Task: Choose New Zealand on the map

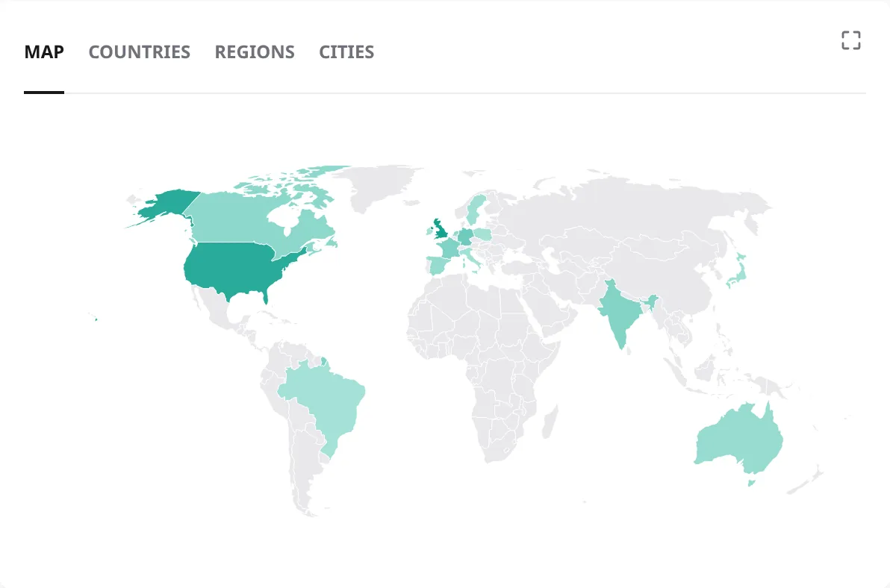Action: click(x=806, y=482)
